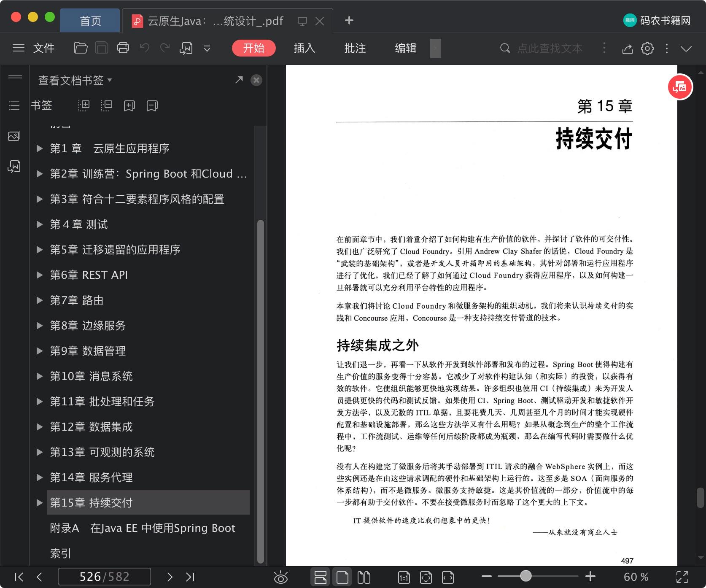Open the 文件 hamburger menu icon
706x588 pixels.
(18, 48)
